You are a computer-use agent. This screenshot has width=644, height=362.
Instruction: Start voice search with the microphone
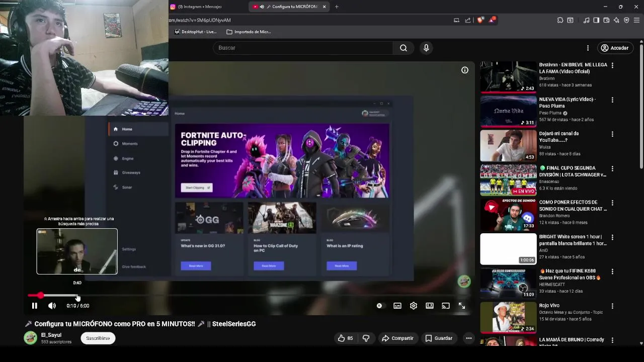426,48
